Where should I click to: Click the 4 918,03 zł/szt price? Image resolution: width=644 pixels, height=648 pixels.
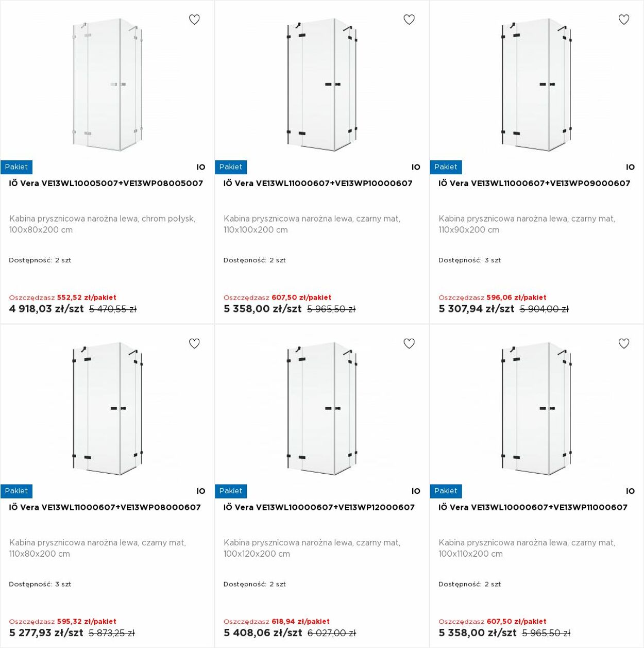46,309
